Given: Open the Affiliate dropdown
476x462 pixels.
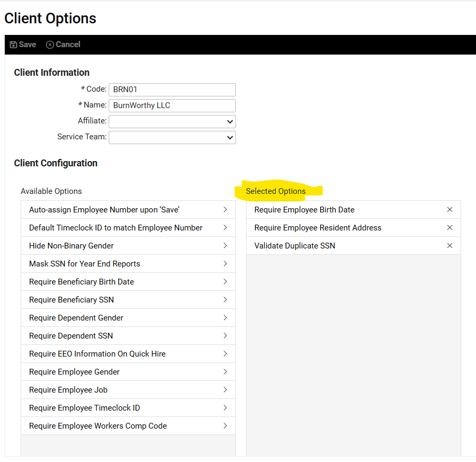Looking at the screenshot, I should click(172, 121).
